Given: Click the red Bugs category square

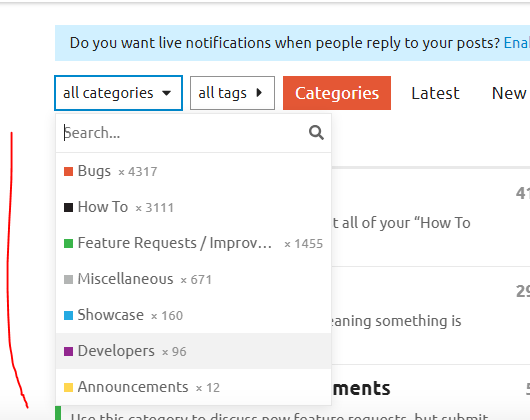Looking at the screenshot, I should [68, 172].
